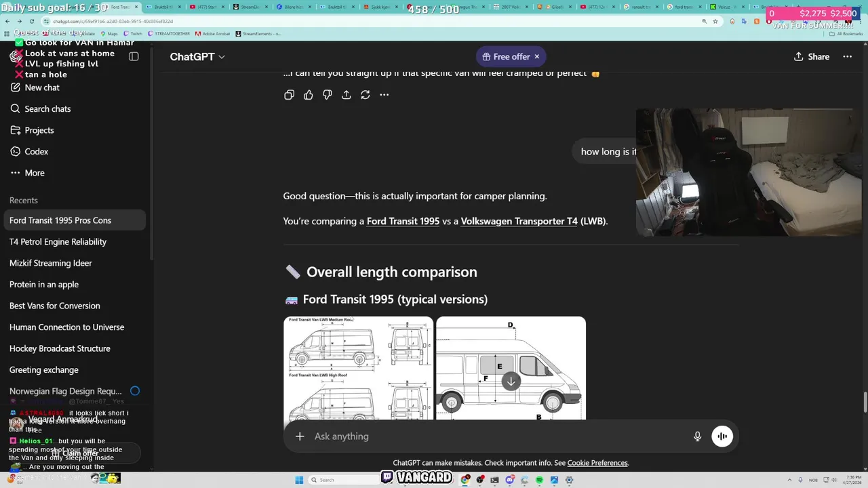Click the Recents heading

(x=24, y=201)
